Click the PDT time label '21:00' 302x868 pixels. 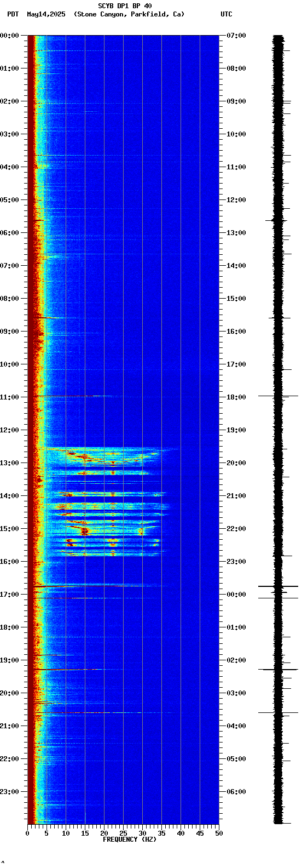9,726
